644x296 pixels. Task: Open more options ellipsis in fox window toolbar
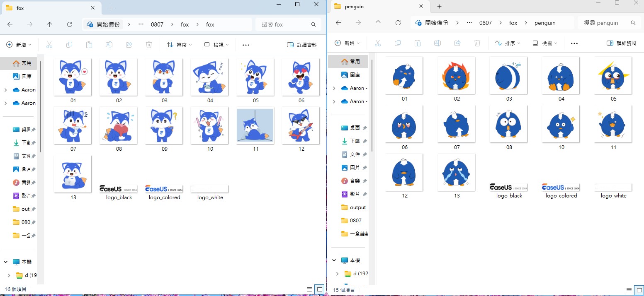point(246,45)
